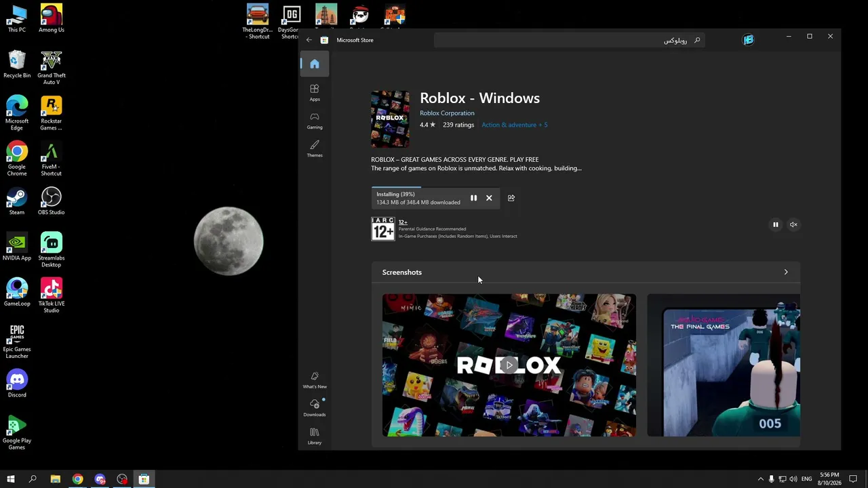Open the 12+ age rating link
The image size is (868, 488).
403,222
